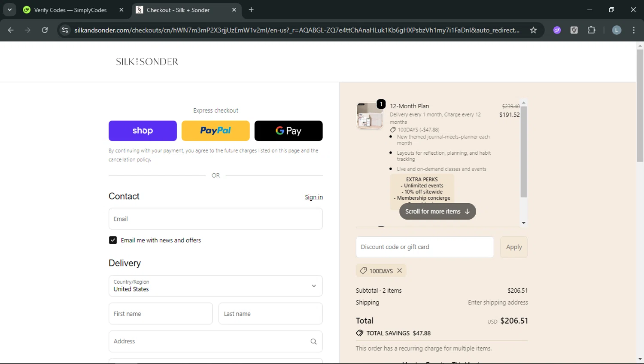Open a new browser tab
This screenshot has height=364, width=644.
pos(251,10)
